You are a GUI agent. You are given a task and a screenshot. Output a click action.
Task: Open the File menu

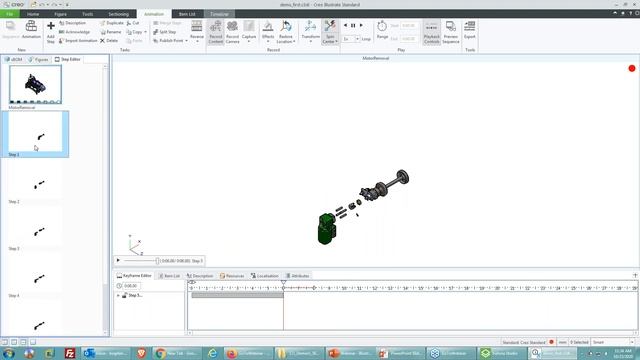point(9,14)
